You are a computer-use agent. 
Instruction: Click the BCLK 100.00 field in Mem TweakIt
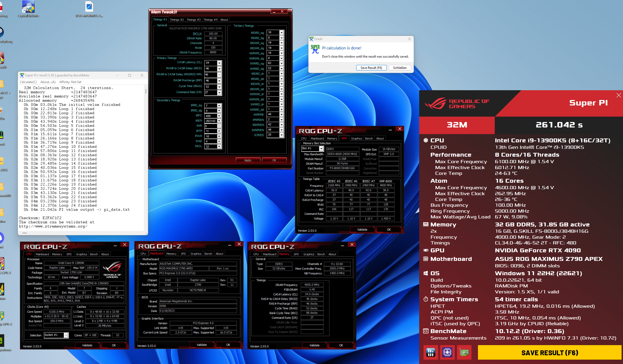(x=213, y=34)
